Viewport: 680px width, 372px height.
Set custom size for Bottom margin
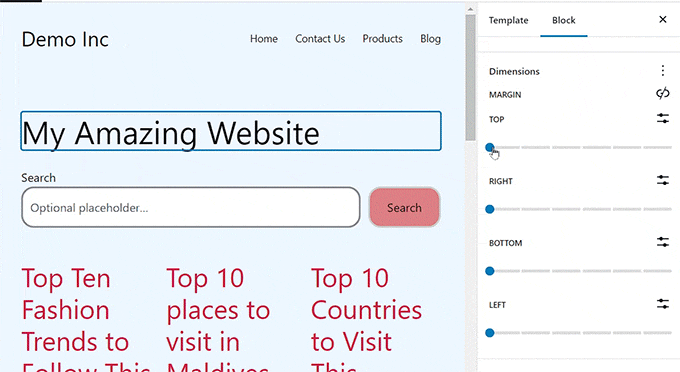tap(662, 242)
